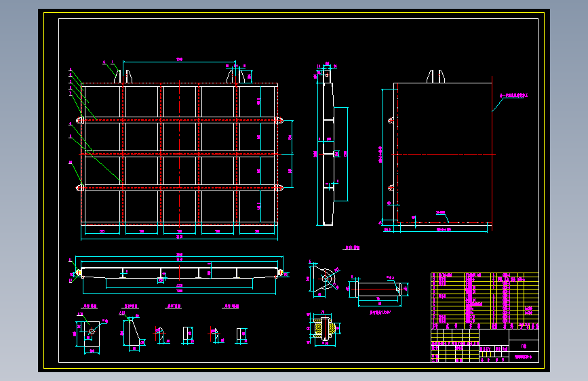Click the magenta caption under the axle pin detail
The height and width of the screenshot is (381, 588).
click(380, 312)
